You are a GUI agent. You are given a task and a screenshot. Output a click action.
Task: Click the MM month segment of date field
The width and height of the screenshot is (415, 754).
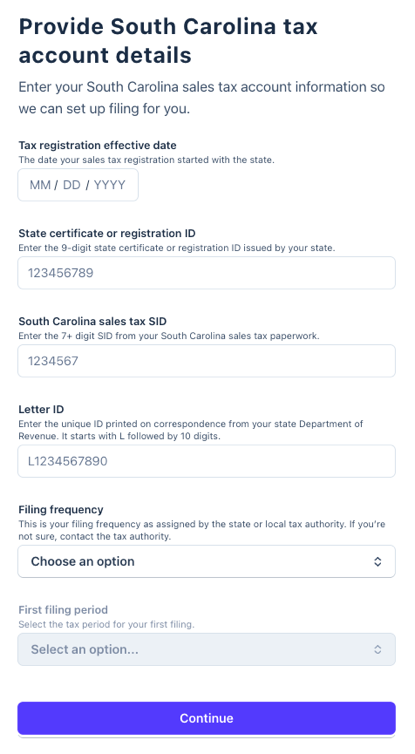[x=40, y=185]
